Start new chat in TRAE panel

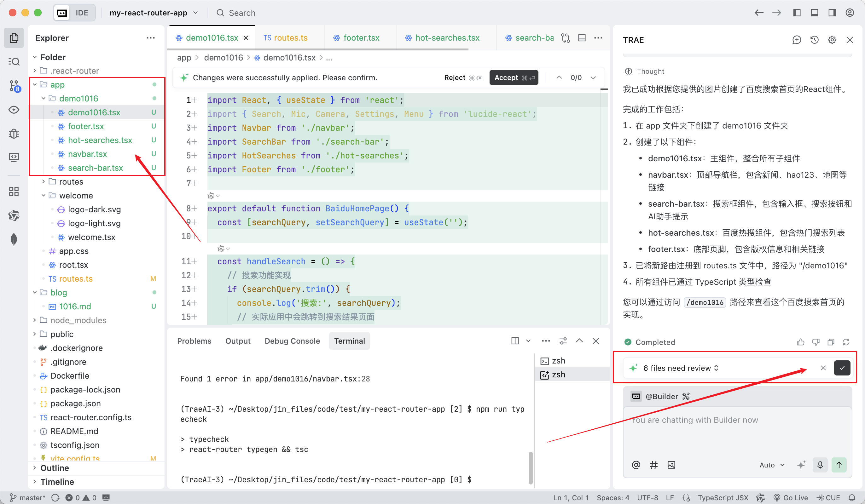[796, 40]
